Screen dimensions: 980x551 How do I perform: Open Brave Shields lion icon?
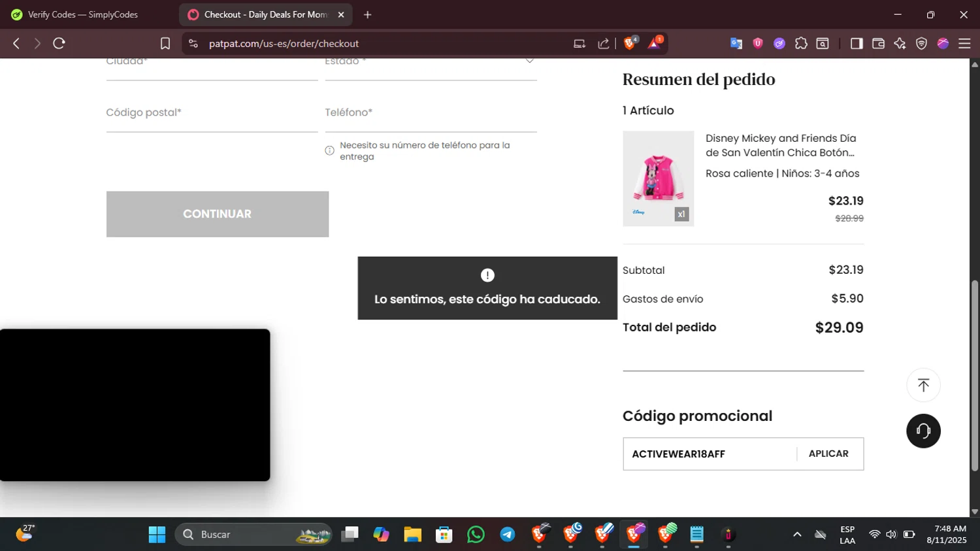point(630,43)
